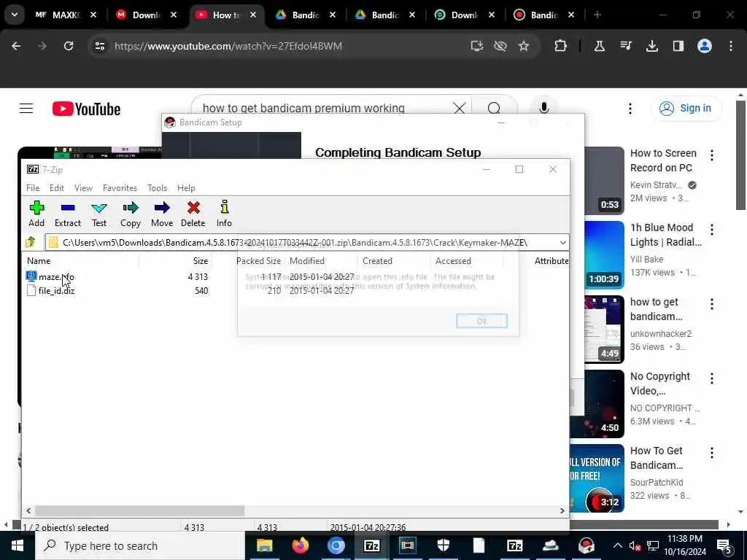
Task: Select the file_id.diz file
Action: click(x=56, y=290)
